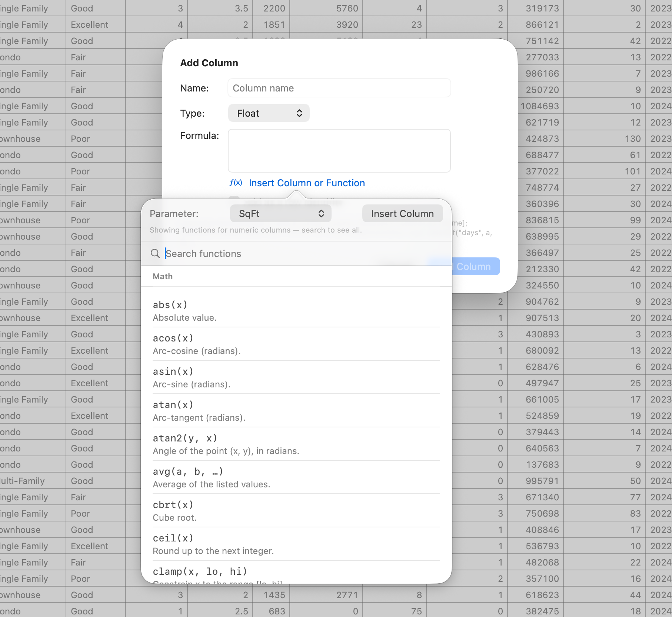The height and width of the screenshot is (617, 672).
Task: Focus the Search functions field
Action: click(x=296, y=254)
